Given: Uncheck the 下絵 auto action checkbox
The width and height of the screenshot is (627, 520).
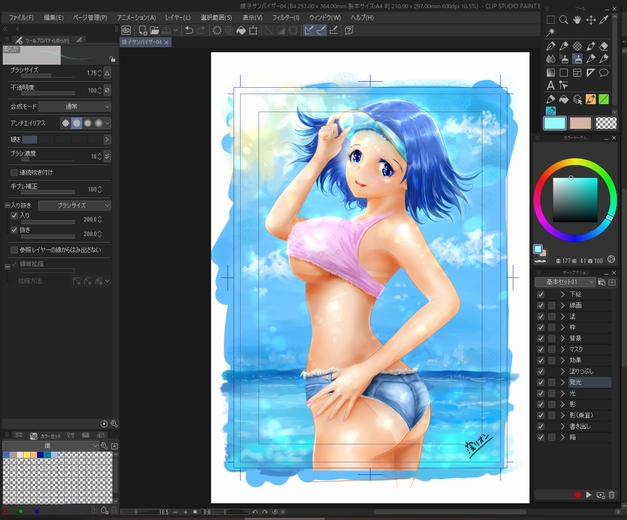Looking at the screenshot, I should pos(541,294).
